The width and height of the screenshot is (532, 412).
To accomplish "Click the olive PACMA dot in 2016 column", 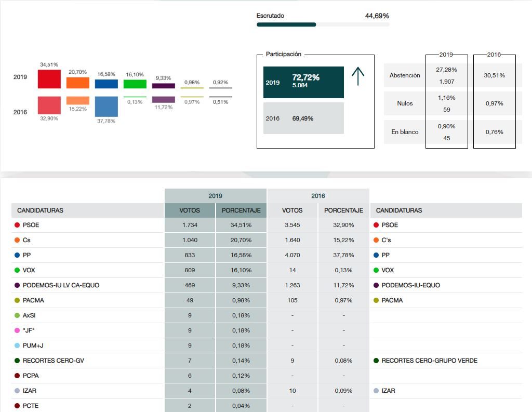I will [x=376, y=300].
